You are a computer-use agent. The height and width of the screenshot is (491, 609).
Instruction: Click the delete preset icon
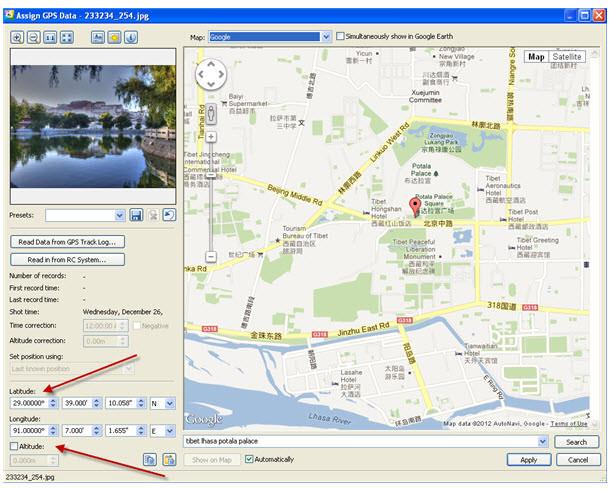(x=153, y=215)
